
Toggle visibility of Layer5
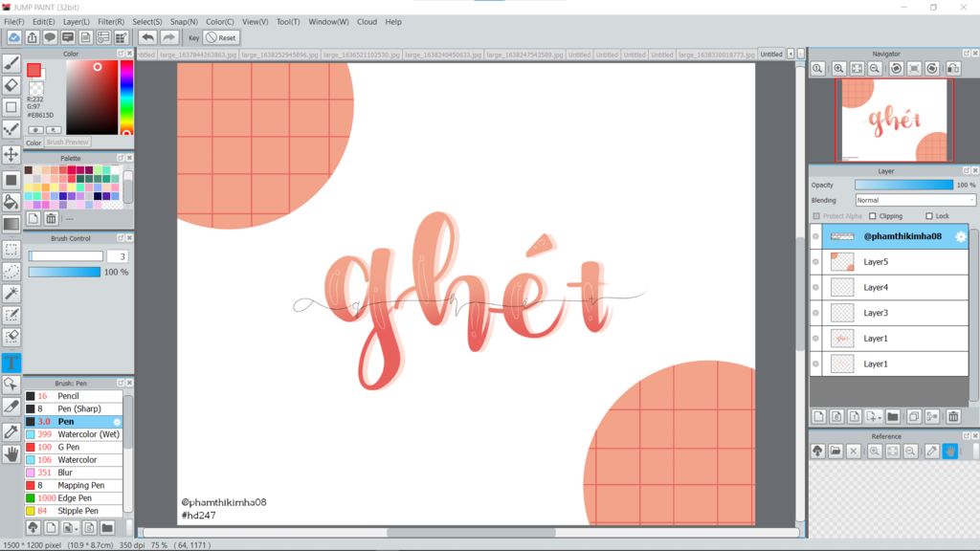pyautogui.click(x=815, y=262)
